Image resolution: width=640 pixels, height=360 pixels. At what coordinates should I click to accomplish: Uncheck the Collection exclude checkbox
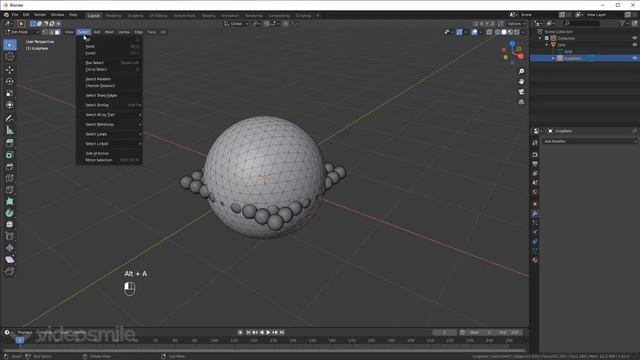pyautogui.click(x=547, y=38)
